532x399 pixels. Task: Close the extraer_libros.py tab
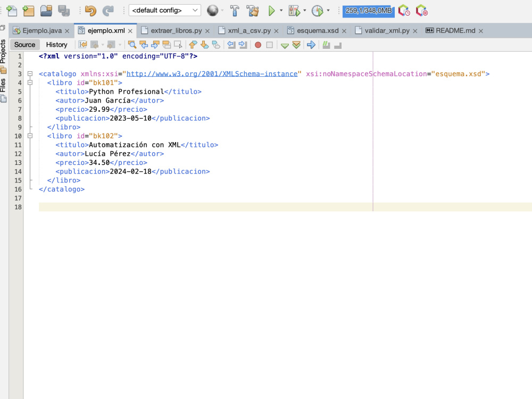[207, 31]
